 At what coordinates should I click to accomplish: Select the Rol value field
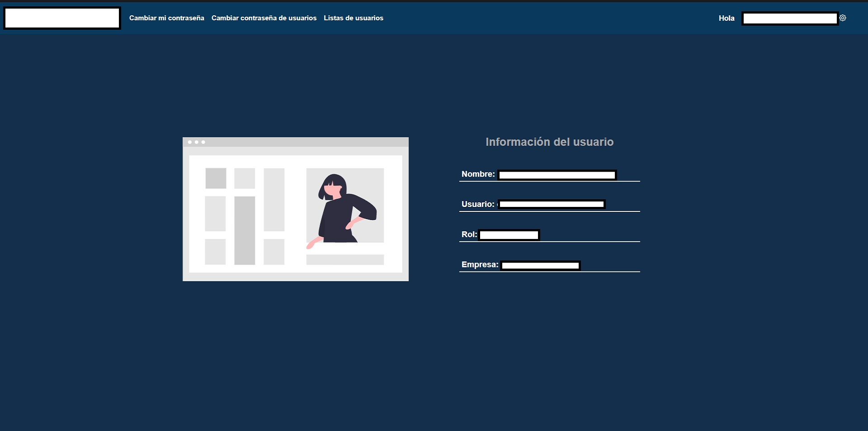(509, 235)
